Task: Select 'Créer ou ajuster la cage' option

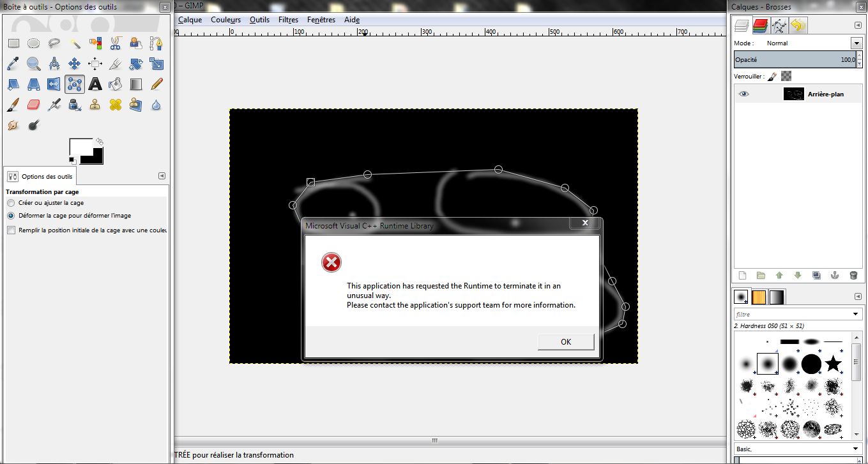Action: pyautogui.click(x=11, y=203)
